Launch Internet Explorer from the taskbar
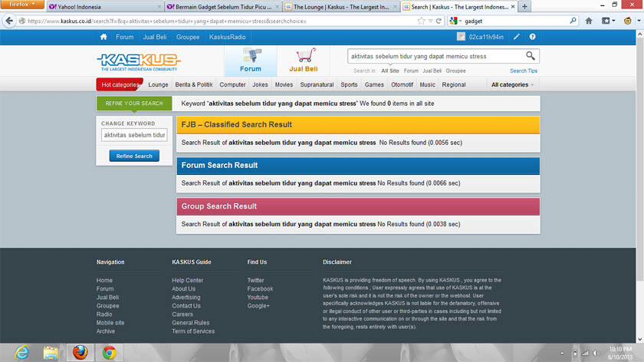 coord(21,353)
